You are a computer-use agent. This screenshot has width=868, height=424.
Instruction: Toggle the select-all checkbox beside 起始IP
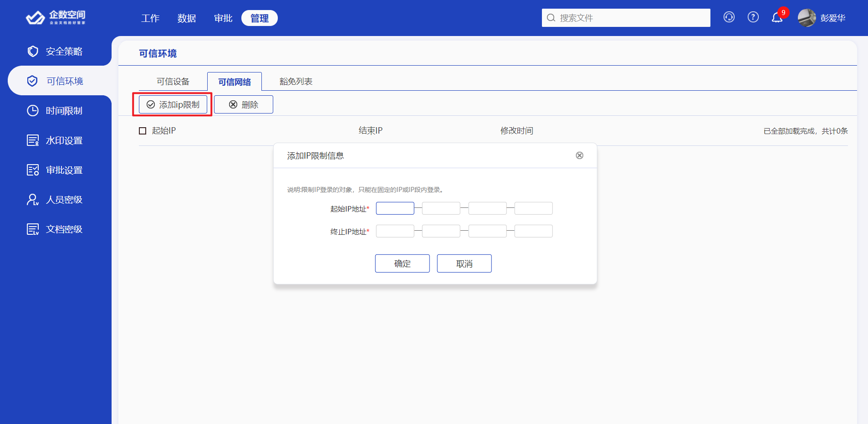tap(143, 131)
